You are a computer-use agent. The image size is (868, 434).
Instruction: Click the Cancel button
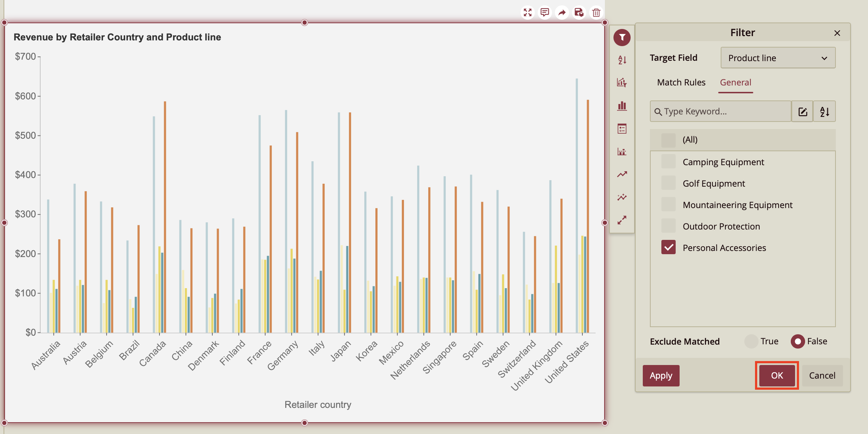click(822, 375)
